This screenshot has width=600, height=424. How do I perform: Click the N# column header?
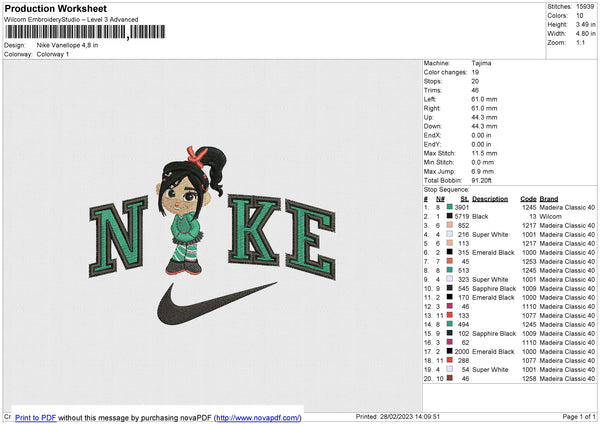[440, 199]
